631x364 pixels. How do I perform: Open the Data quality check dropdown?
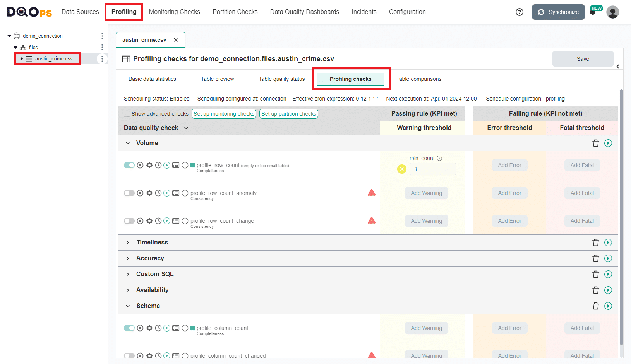pos(186,128)
